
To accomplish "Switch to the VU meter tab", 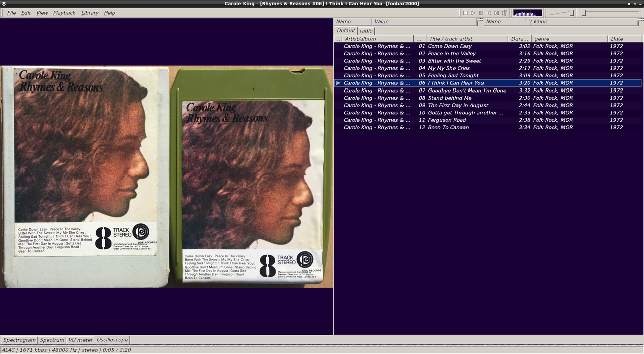I will 80,340.
